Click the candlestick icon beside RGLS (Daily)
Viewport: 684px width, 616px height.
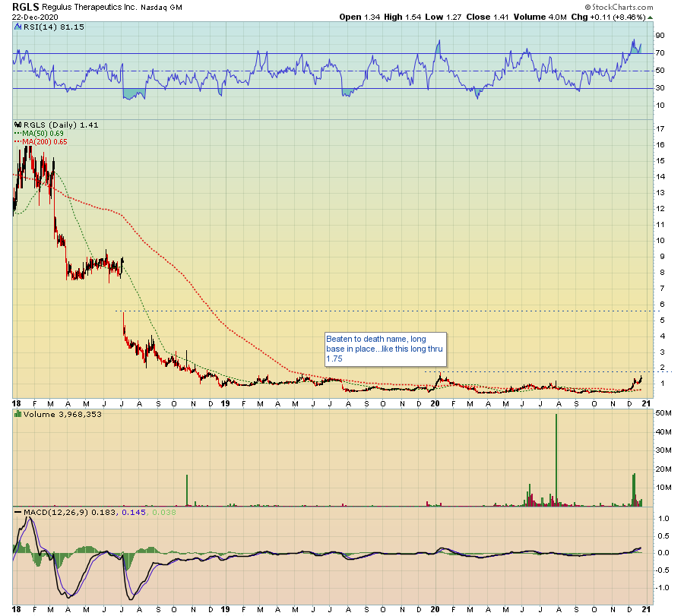tap(18, 125)
